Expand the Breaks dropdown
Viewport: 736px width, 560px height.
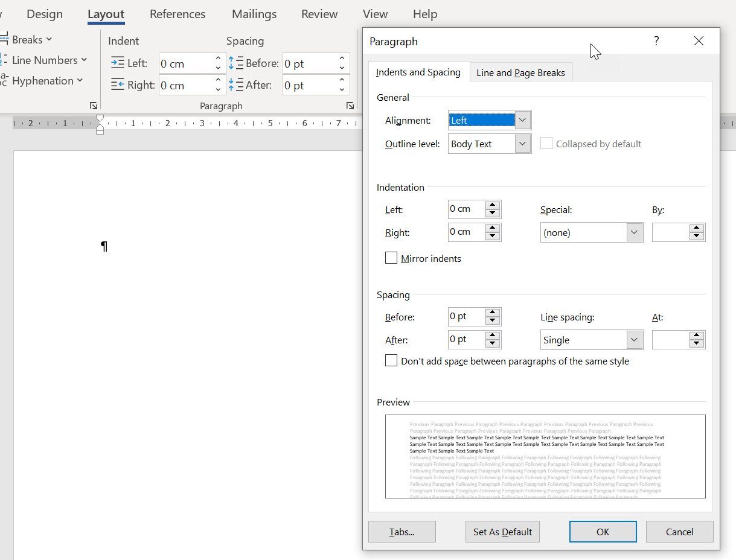coord(51,39)
